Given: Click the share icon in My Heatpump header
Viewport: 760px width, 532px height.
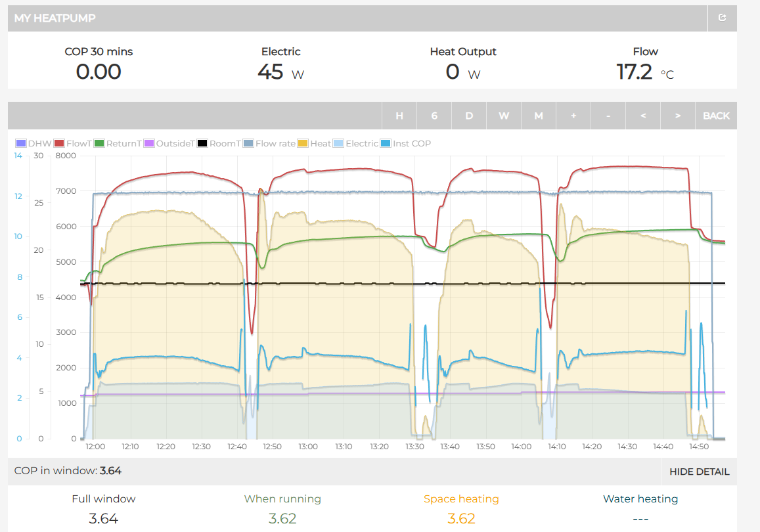Looking at the screenshot, I should pos(723,18).
